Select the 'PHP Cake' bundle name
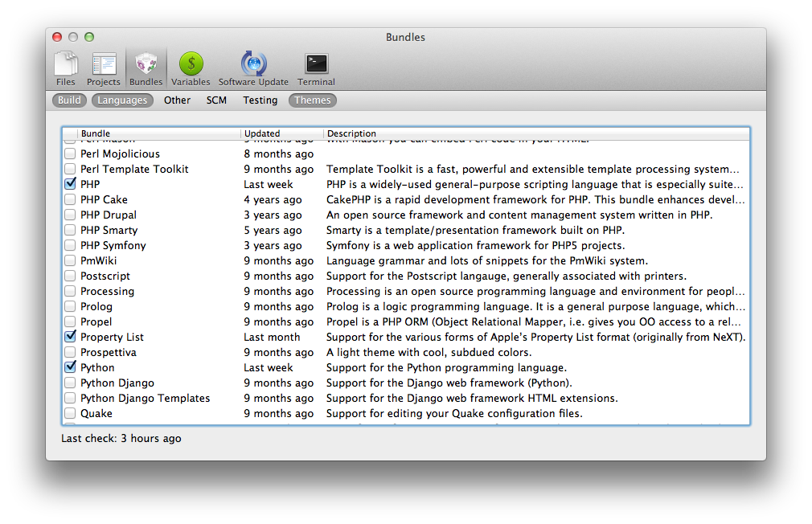Image resolution: width=812 pixels, height=524 pixels. [x=104, y=199]
